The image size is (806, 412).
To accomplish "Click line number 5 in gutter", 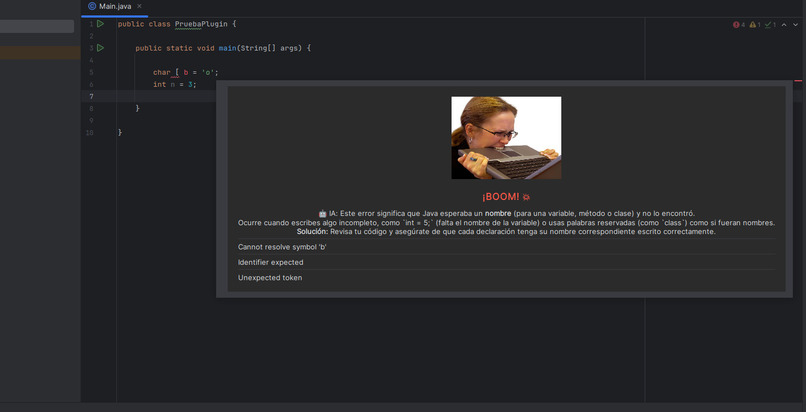I will click(x=91, y=72).
